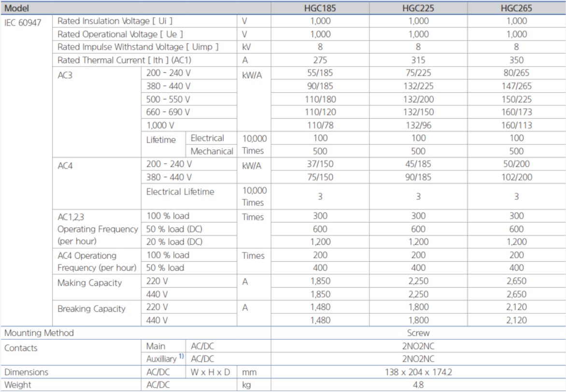Screen dimensions: 566x392
Task: Click the Electrical Lifetime label under AC4
Action: pyautogui.click(x=180, y=192)
